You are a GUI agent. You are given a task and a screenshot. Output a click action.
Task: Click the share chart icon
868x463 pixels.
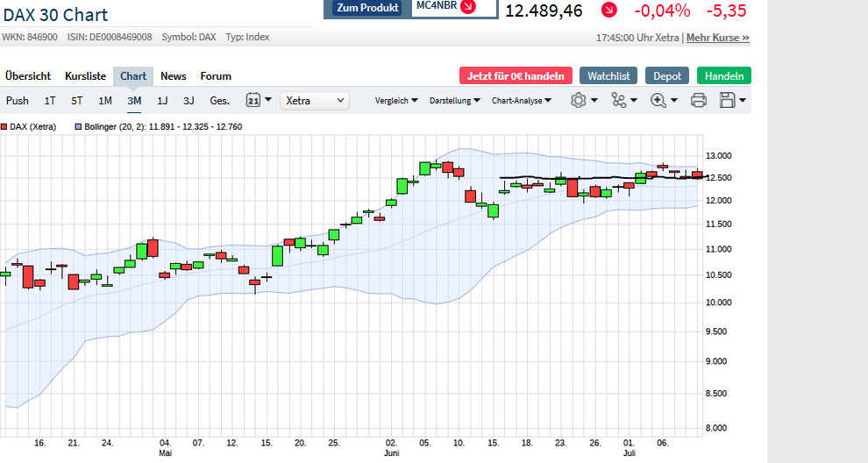(619, 101)
